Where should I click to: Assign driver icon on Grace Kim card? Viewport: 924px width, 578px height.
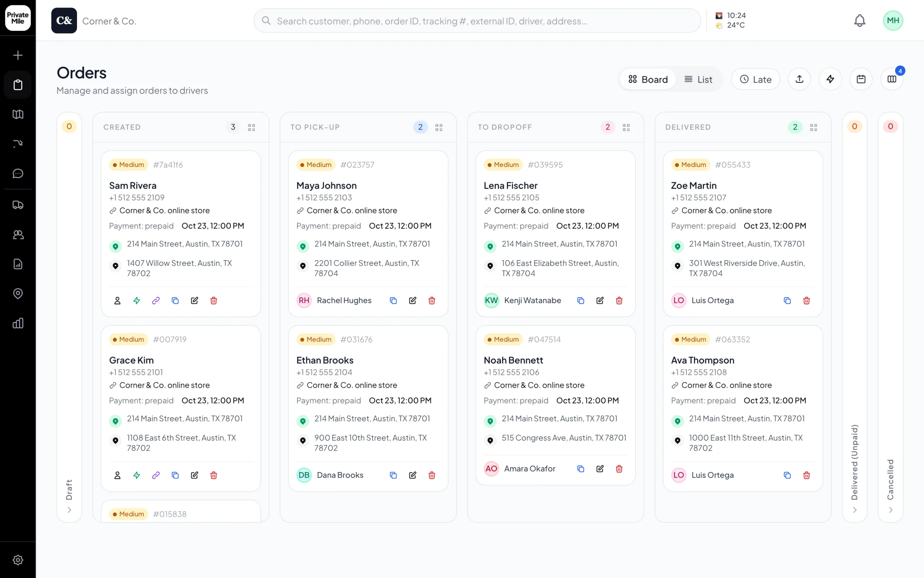pos(117,475)
